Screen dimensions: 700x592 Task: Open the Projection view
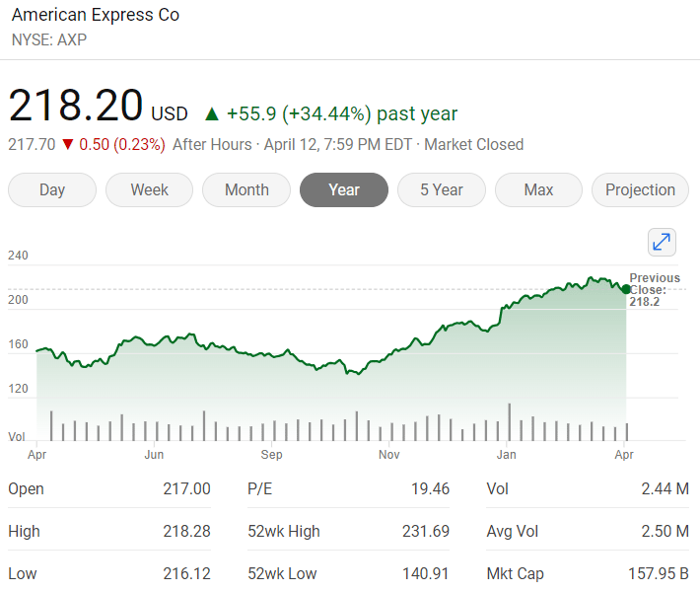(640, 189)
